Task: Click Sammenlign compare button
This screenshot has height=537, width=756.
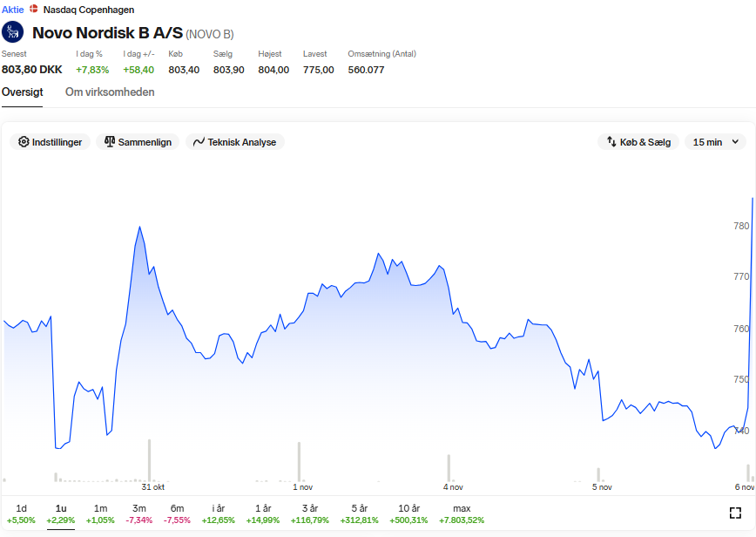Action: 138,142
